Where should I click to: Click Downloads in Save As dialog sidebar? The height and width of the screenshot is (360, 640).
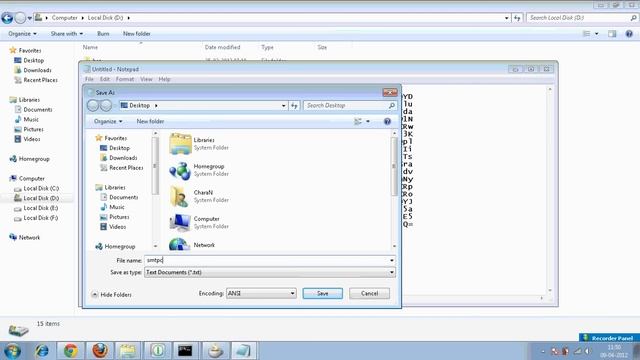123,158
